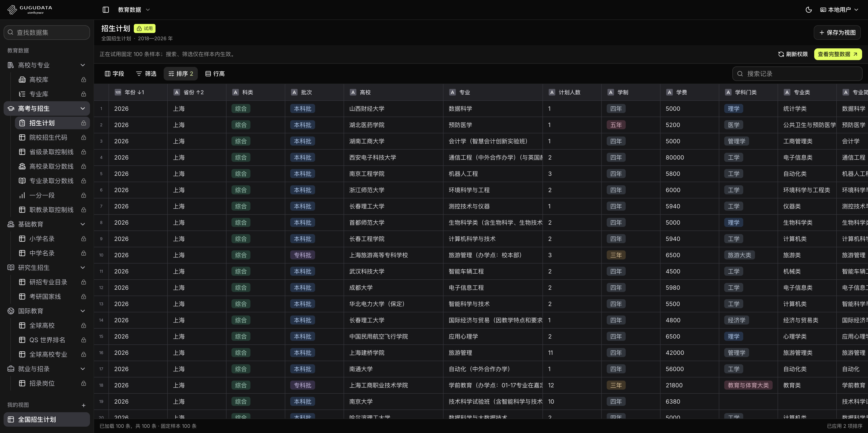Open the 筛选 filter menu
The image size is (868, 433).
click(146, 74)
